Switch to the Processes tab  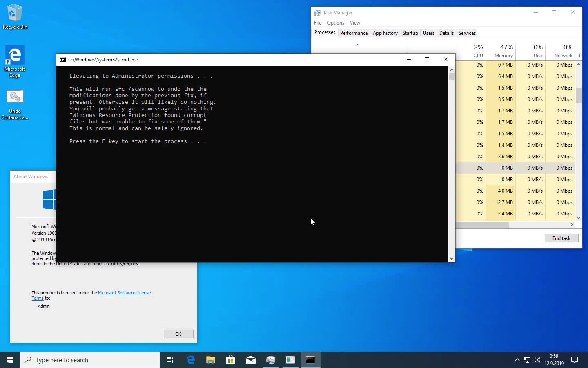click(325, 33)
